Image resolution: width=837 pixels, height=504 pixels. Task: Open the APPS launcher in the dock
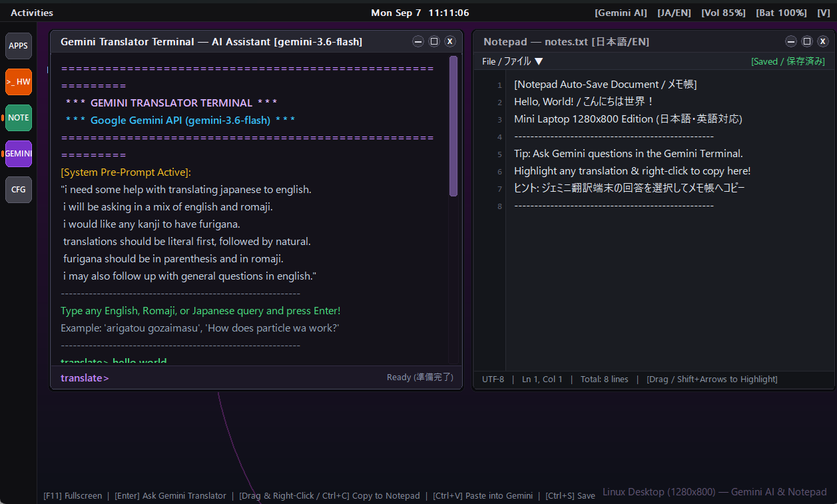tap(19, 46)
